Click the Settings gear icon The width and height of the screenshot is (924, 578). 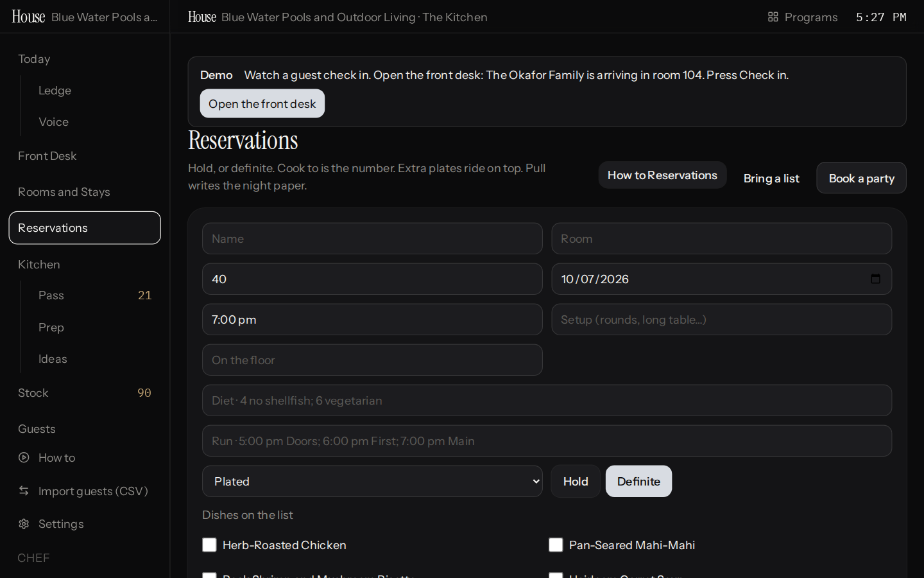(24, 524)
